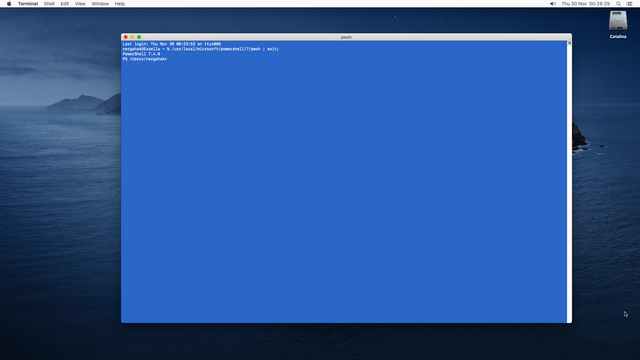This screenshot has width=640, height=360.
Task: Close the pwsh Terminal window
Action: click(126, 37)
